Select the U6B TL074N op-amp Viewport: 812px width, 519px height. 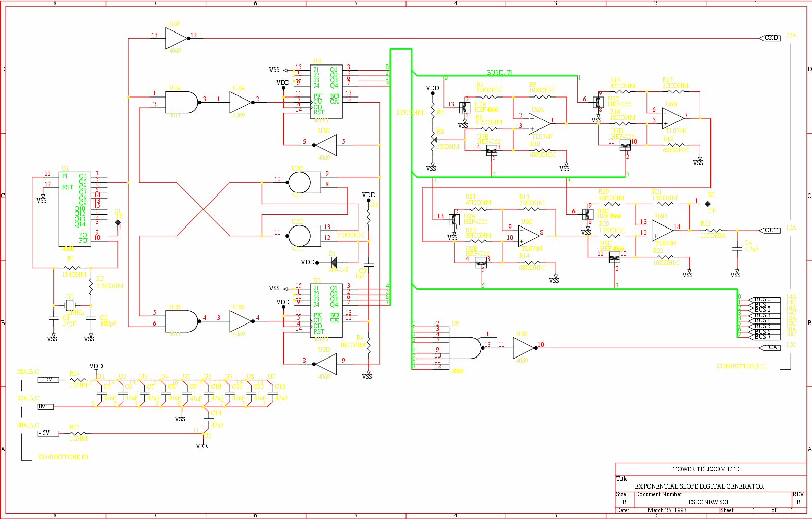pyautogui.click(x=673, y=118)
